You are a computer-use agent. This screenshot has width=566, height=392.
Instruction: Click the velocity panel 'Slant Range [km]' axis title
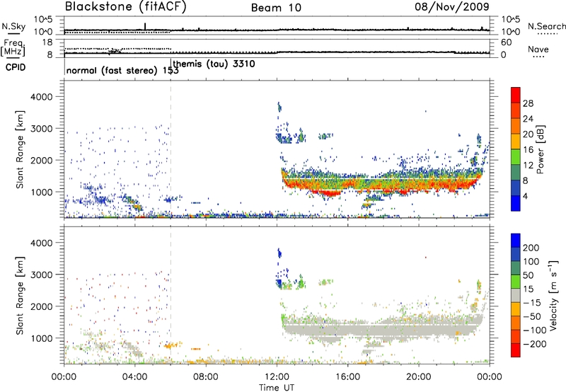pyautogui.click(x=20, y=295)
